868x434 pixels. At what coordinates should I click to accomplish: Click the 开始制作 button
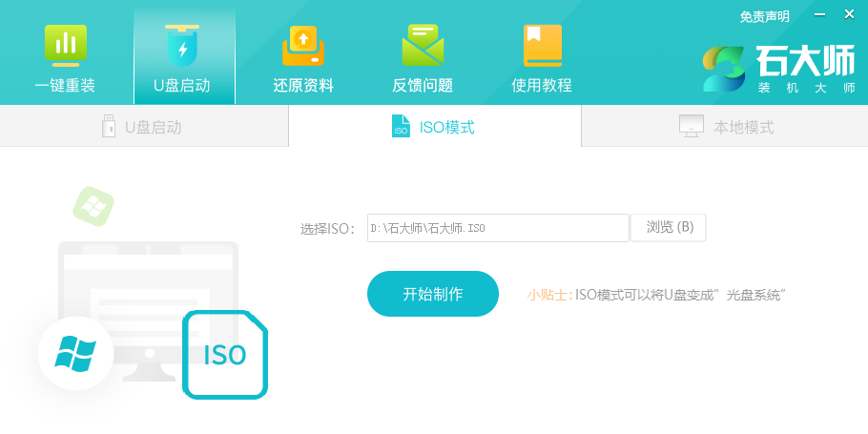[433, 294]
